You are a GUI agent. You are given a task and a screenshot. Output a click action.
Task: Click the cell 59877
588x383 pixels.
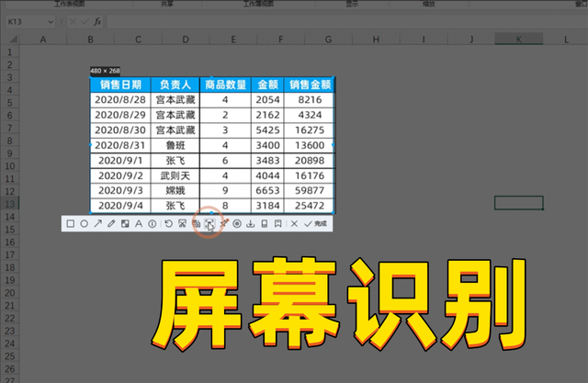point(310,190)
